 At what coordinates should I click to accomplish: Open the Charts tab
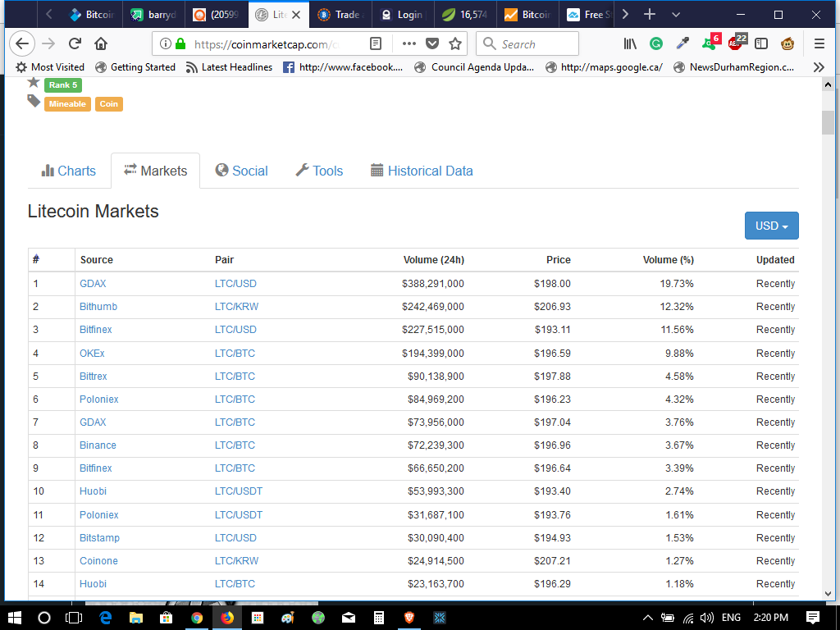click(69, 171)
